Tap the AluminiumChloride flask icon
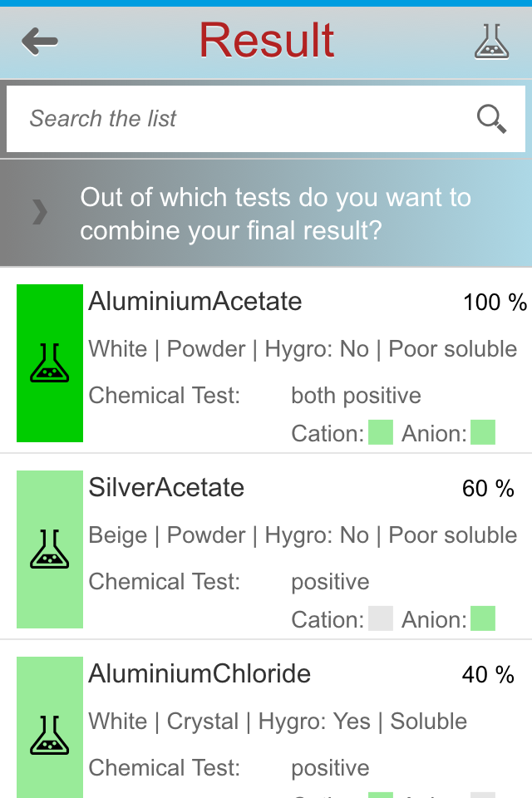Screen dimensions: 532x798 click(50, 735)
